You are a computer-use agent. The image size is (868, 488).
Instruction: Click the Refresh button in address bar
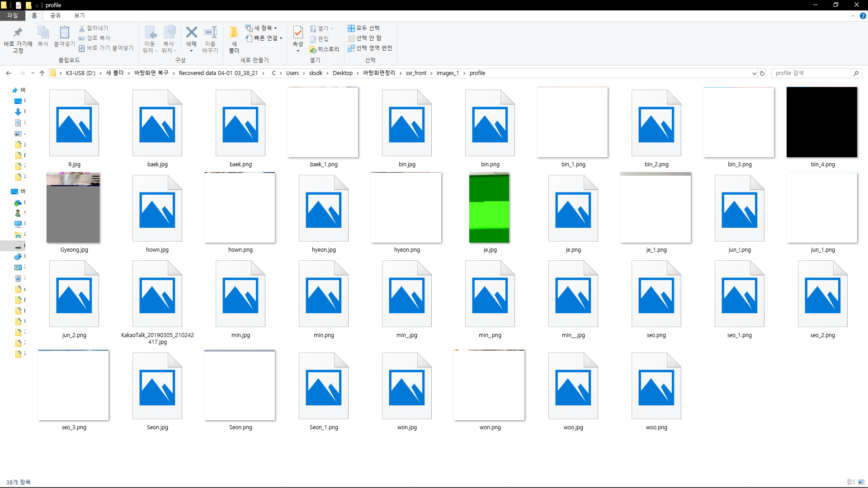[x=762, y=73]
